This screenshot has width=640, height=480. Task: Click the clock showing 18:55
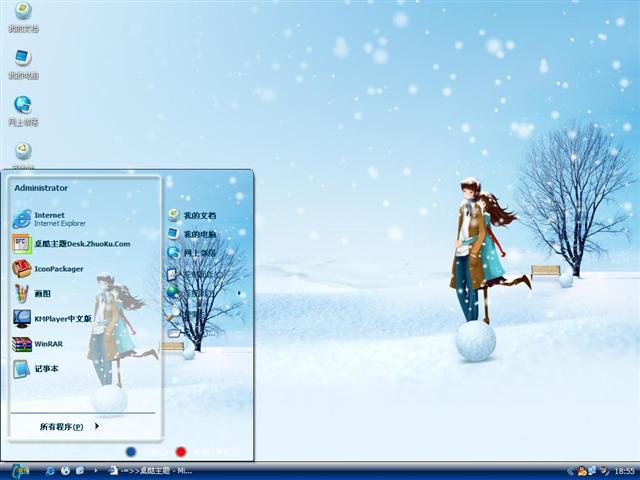pyautogui.click(x=624, y=471)
